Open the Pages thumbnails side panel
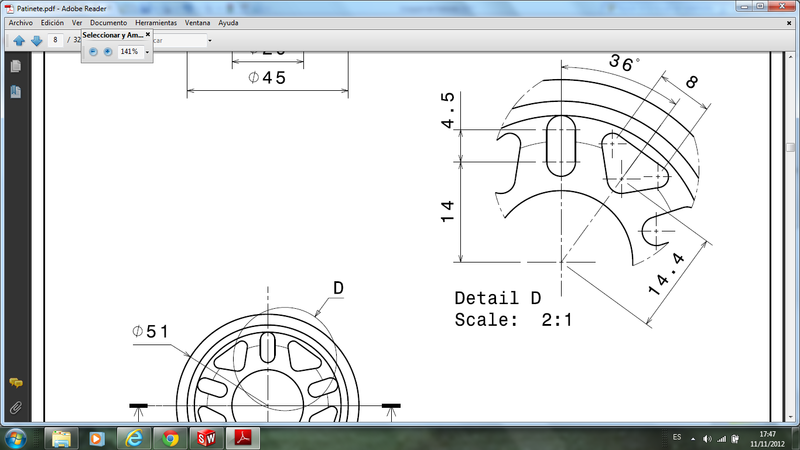The image size is (800, 450). pyautogui.click(x=16, y=66)
